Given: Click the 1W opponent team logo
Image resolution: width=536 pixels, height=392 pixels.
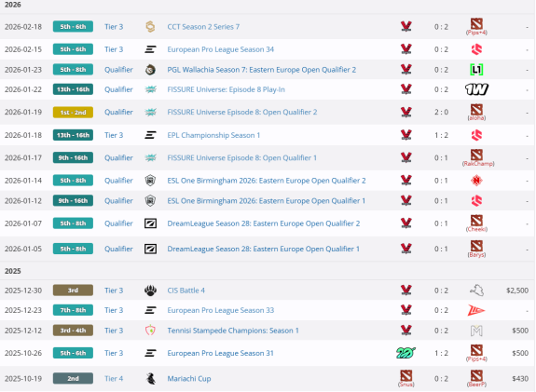Looking at the screenshot, I should point(476,89).
